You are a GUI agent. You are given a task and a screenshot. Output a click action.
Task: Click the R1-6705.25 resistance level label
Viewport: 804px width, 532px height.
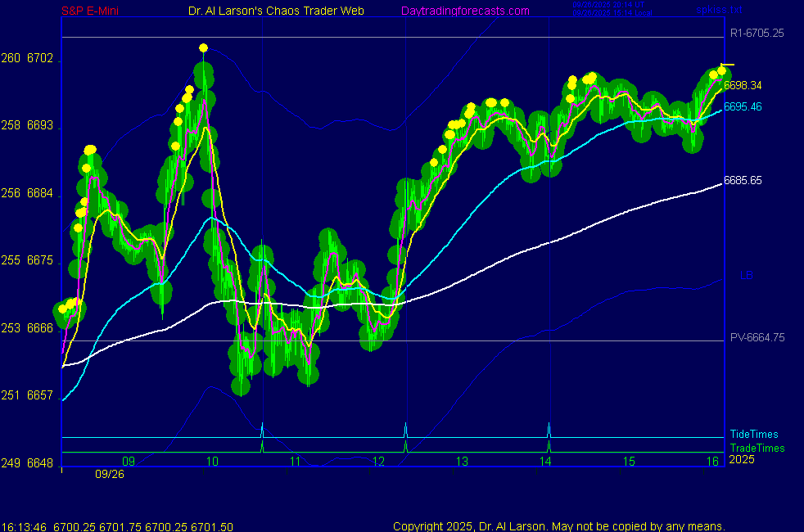pyautogui.click(x=757, y=34)
